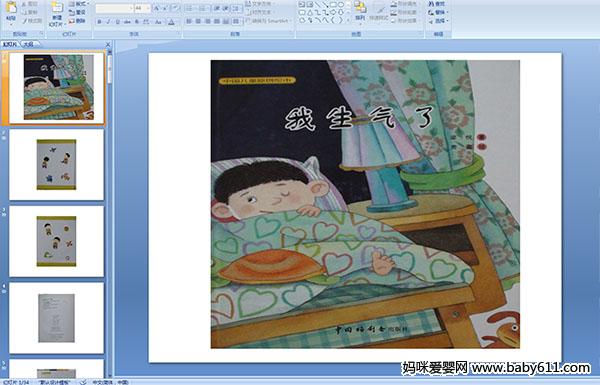
Task: Toggle italic formatting
Action: pos(108,22)
